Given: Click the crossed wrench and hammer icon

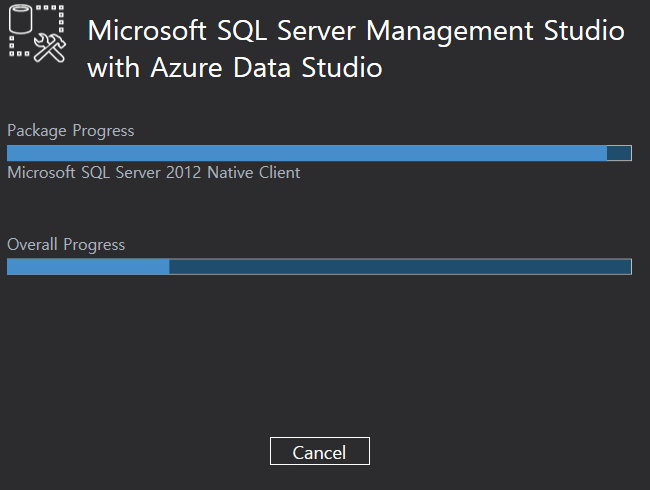Looking at the screenshot, I should point(50,48).
